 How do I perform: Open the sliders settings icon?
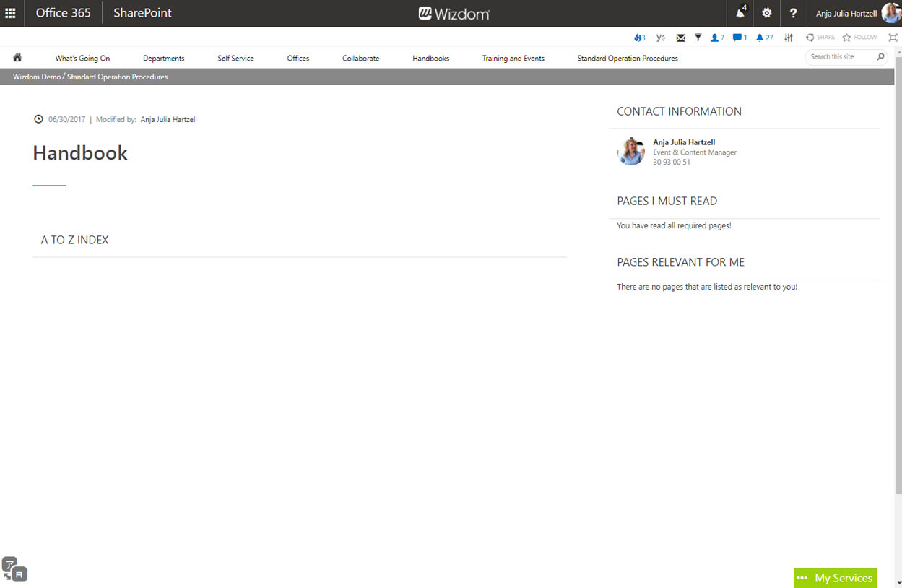(789, 38)
